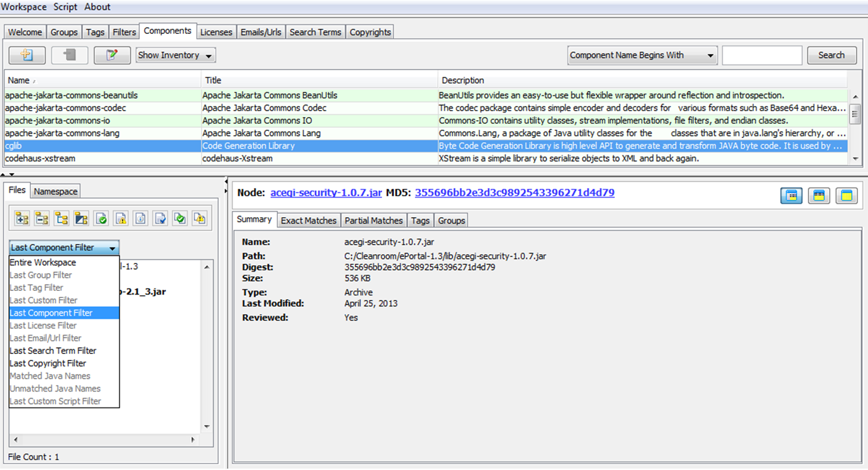Choose Matched Java Names option
This screenshot has height=470, width=868.
point(64,376)
